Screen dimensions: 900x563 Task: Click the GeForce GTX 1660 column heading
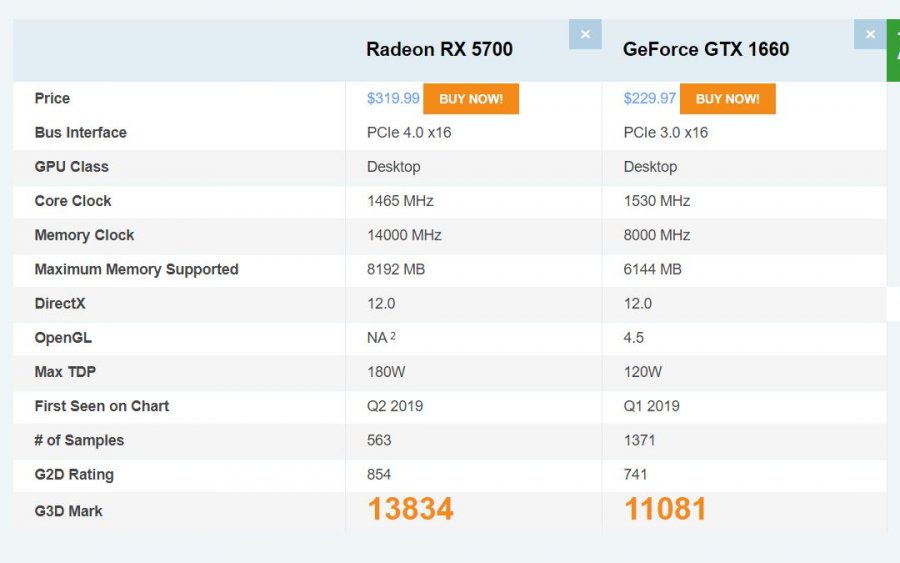tap(706, 49)
